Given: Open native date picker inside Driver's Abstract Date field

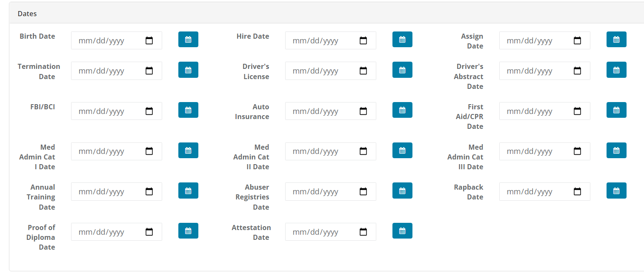Looking at the screenshot, I should (578, 71).
